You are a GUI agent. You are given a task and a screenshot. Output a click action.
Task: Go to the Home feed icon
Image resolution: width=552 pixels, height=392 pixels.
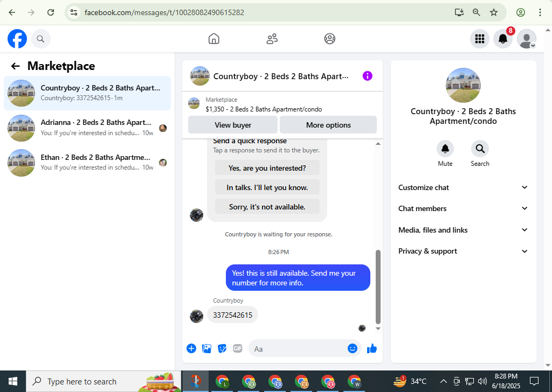(x=213, y=39)
